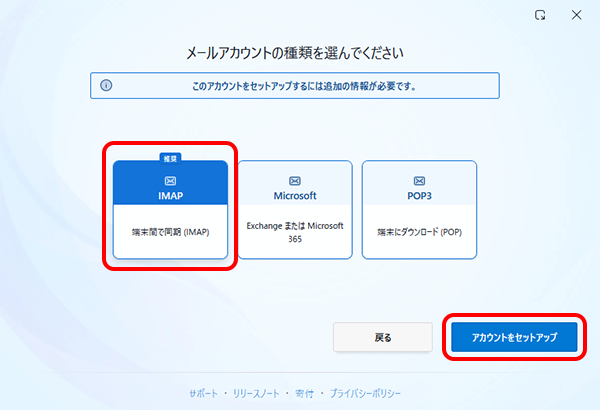Open the リリースノート link
600x410 pixels.
pos(256,393)
